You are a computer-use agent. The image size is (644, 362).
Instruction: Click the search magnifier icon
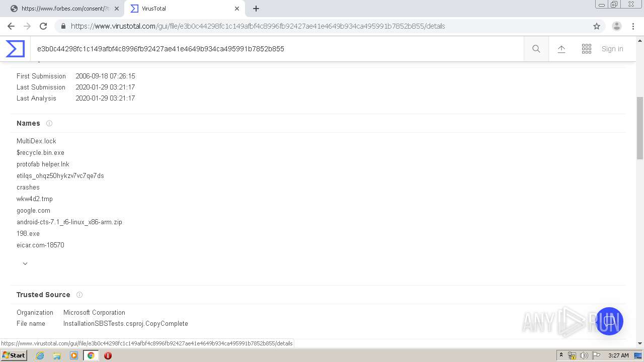tap(536, 49)
